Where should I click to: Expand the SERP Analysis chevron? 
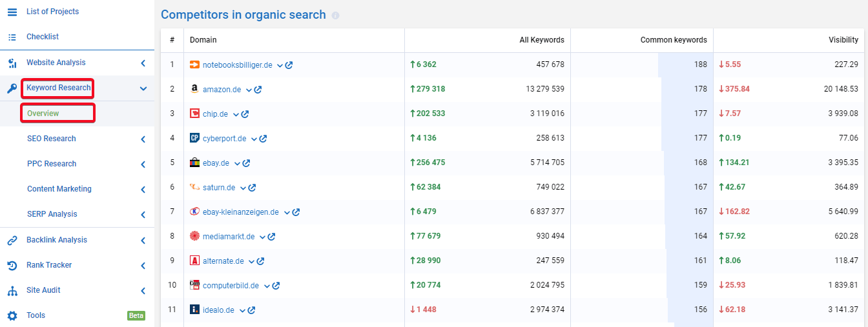[x=143, y=215]
